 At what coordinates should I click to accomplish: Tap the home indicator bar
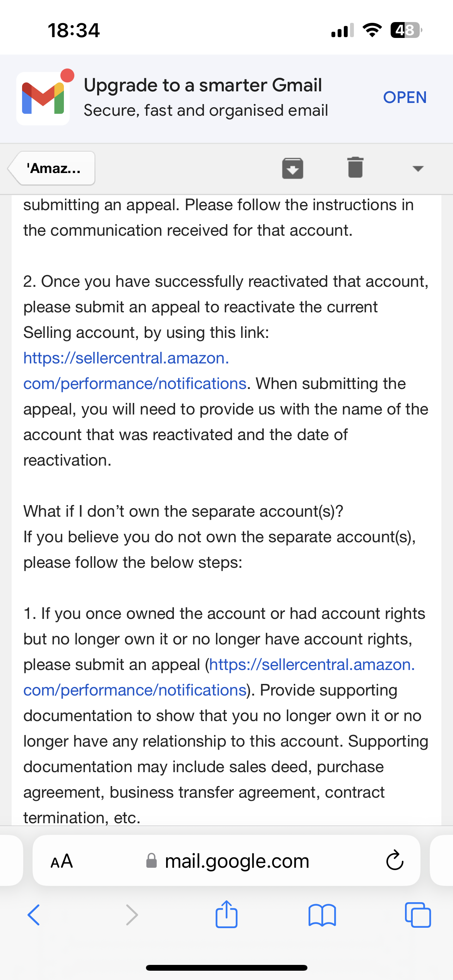226,968
